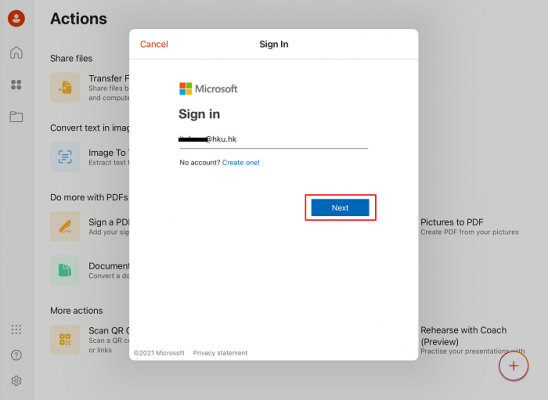
Task: Click the Share files section heading
Action: 71,58
